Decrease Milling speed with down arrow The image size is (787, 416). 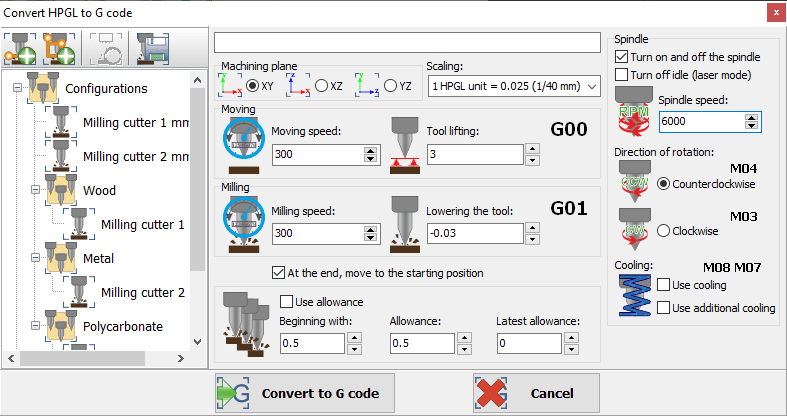tap(370, 237)
